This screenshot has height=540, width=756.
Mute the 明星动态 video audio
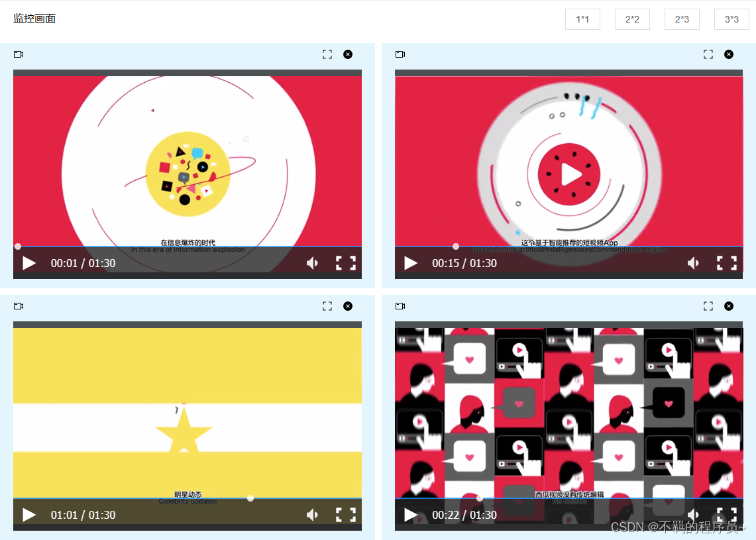(x=312, y=514)
